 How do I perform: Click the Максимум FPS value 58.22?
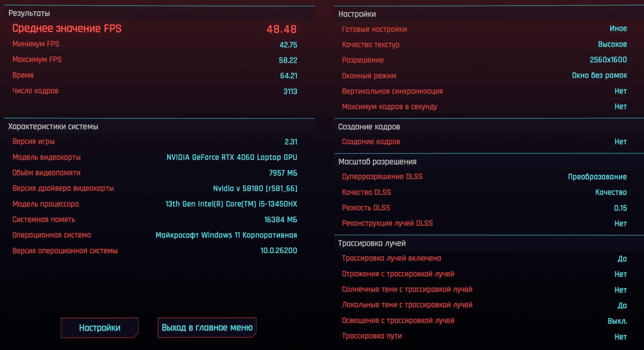click(x=288, y=60)
